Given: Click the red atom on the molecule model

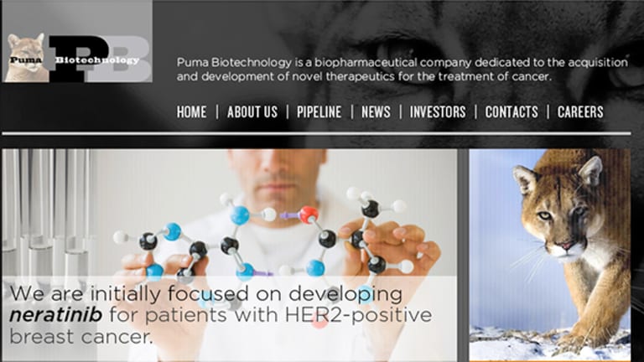Looking at the screenshot, I should (x=309, y=215).
